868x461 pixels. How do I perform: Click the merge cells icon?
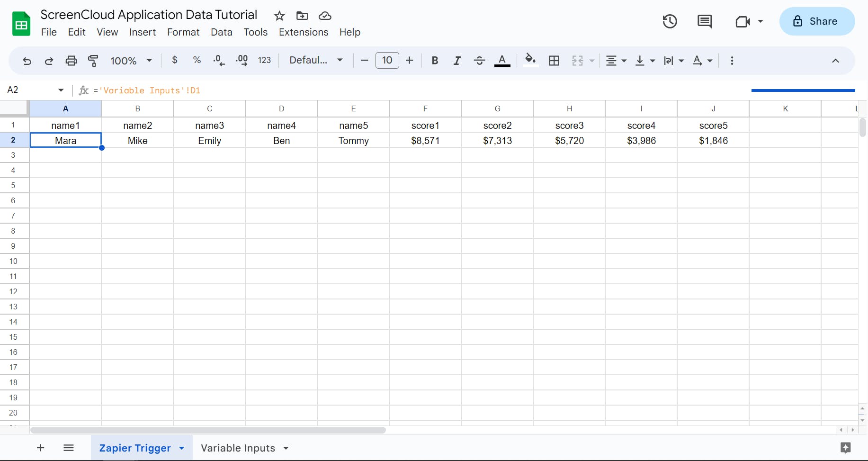click(x=578, y=61)
